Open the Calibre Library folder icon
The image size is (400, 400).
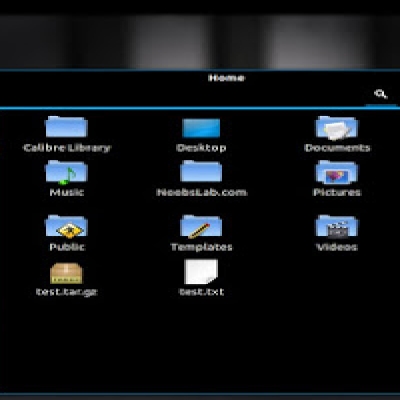coord(66,127)
